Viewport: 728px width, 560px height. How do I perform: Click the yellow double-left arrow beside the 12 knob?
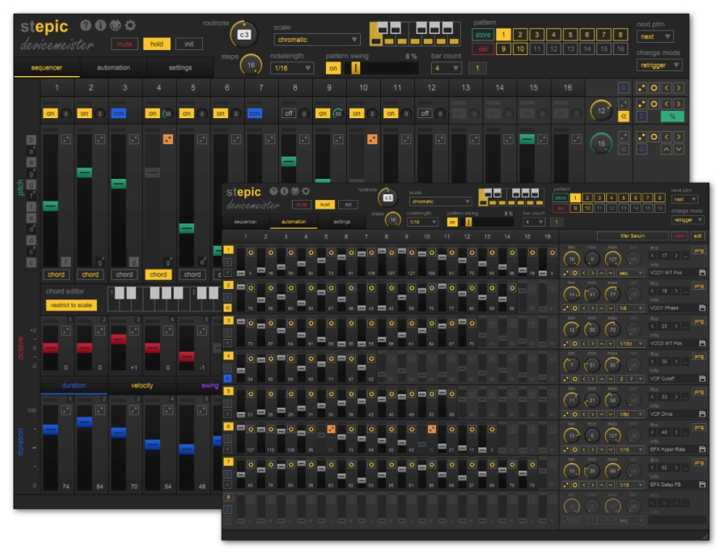coord(624,117)
